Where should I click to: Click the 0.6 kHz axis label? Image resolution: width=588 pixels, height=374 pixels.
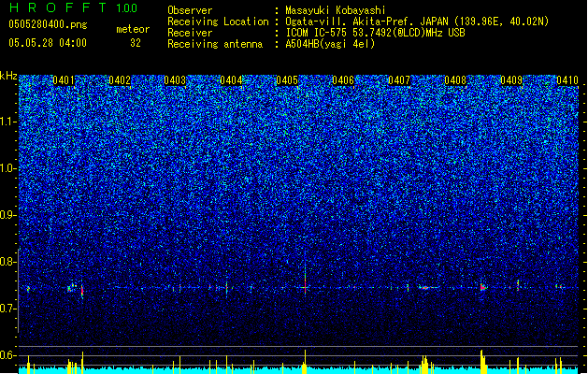click(x=8, y=355)
